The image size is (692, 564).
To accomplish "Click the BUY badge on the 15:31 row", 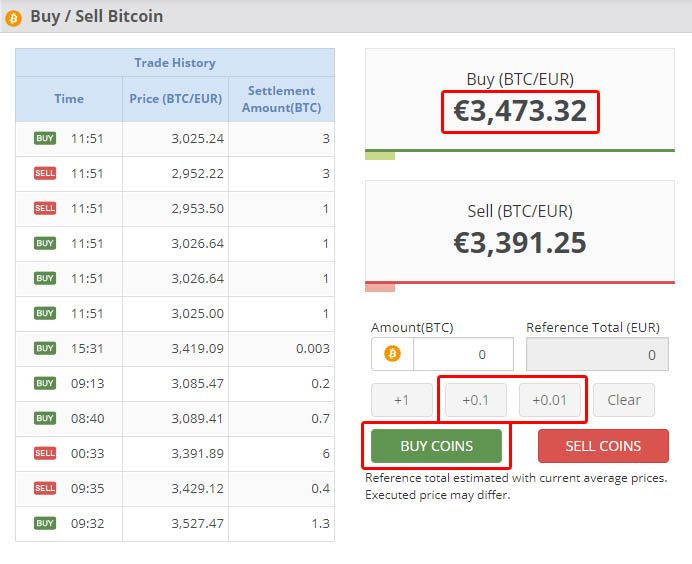I will click(x=45, y=348).
